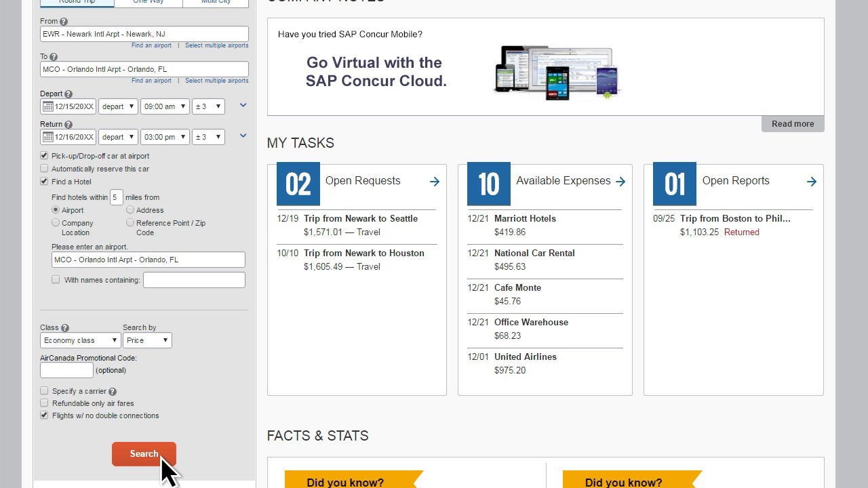Viewport: 868px width, 488px height.
Task: Click Find an airport under To
Action: (x=151, y=81)
